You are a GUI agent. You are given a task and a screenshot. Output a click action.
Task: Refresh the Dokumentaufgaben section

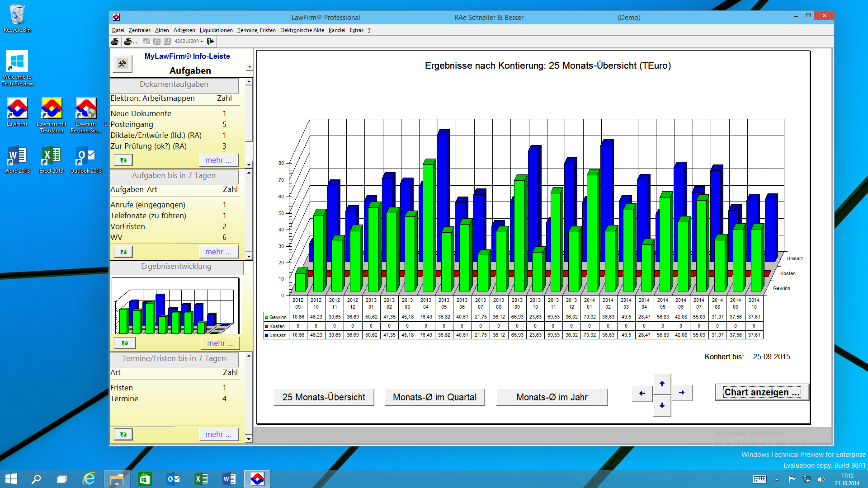pos(123,160)
